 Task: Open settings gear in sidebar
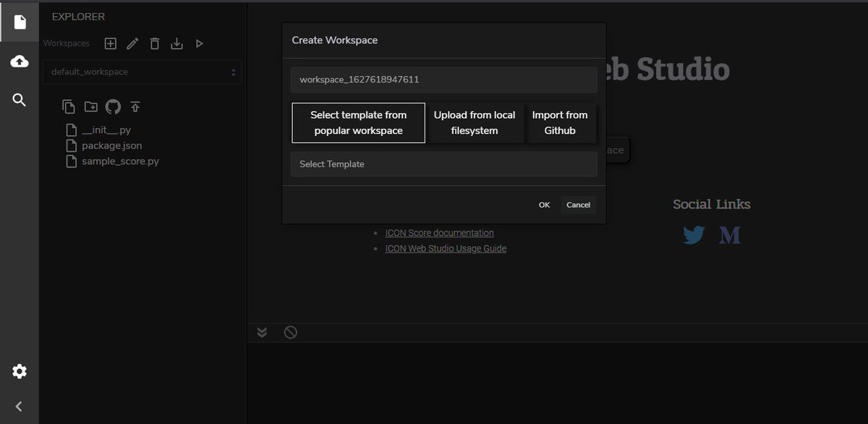point(20,371)
